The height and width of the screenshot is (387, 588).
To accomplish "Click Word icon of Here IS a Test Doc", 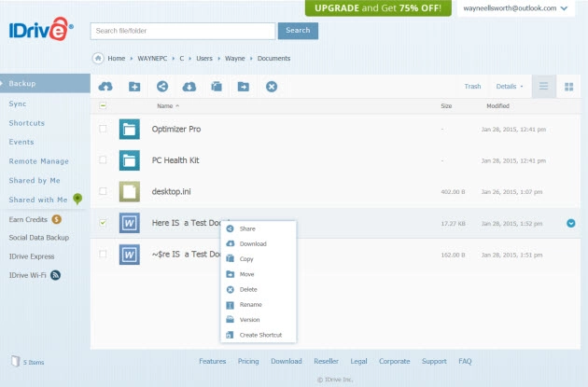I will click(x=130, y=223).
